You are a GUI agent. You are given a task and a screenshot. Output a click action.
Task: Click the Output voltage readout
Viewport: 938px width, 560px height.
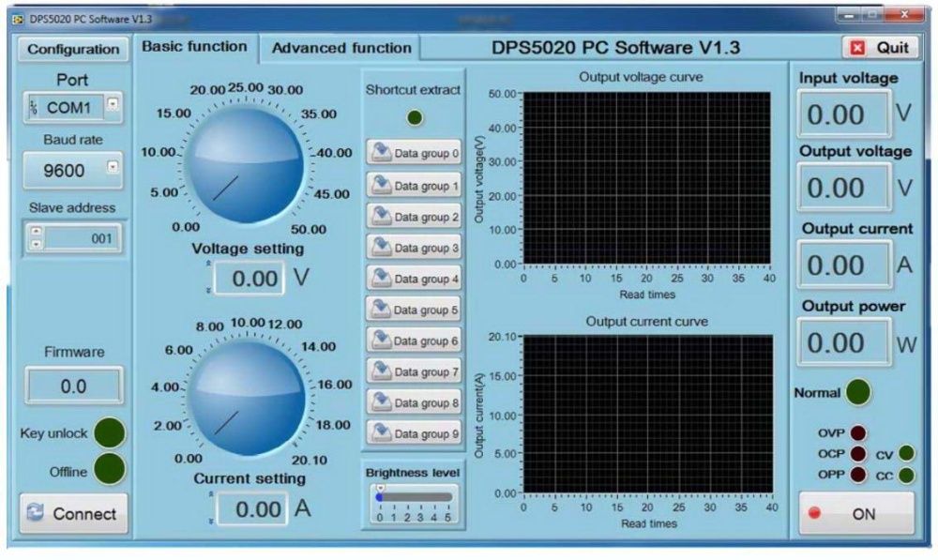844,188
